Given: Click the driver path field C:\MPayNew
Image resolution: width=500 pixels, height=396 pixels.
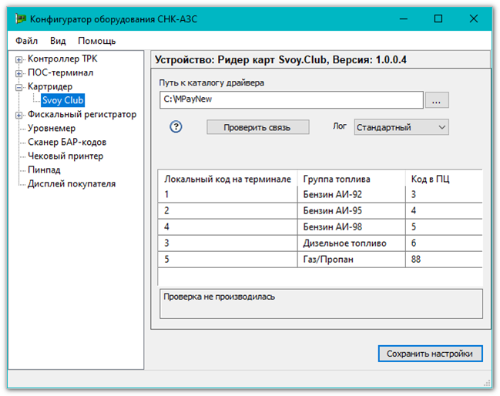Looking at the screenshot, I should tap(291, 100).
